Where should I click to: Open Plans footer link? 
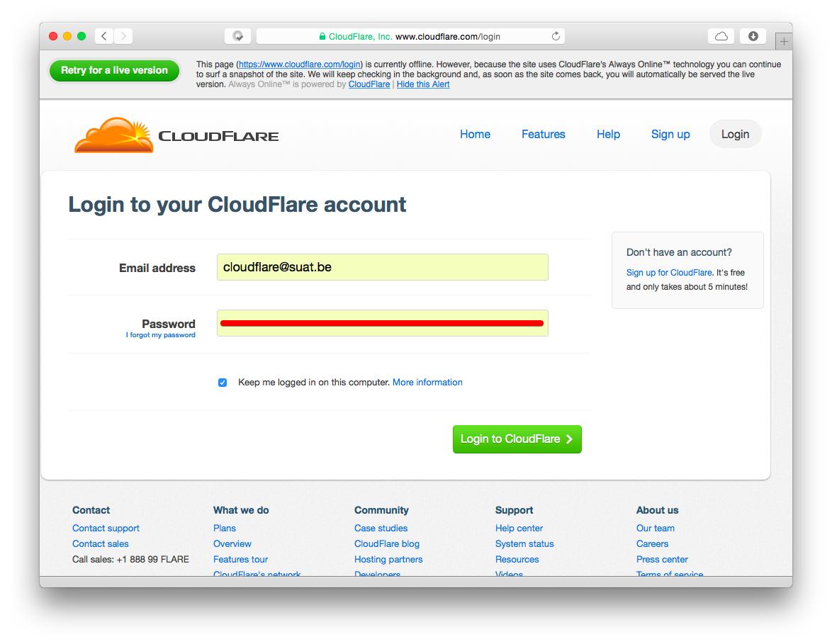click(225, 529)
